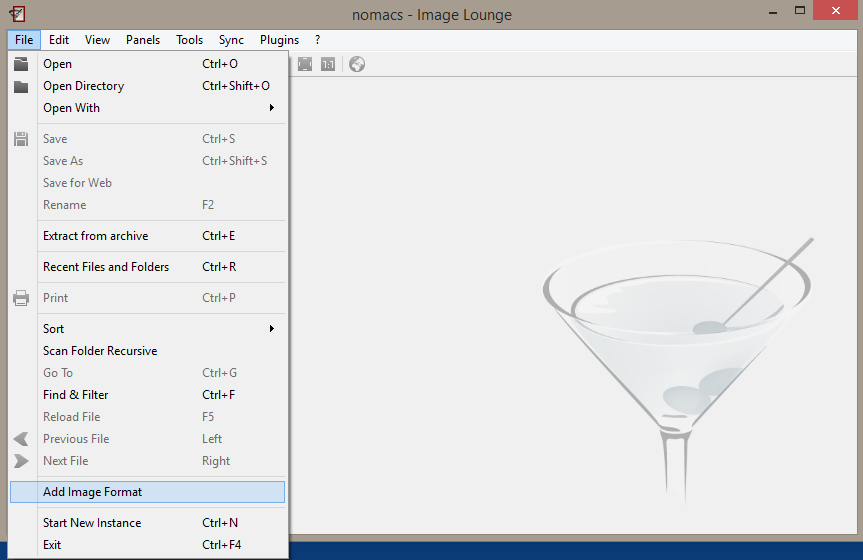The width and height of the screenshot is (863, 560).
Task: Click the 1:1 actual size toolbar icon
Action: (x=328, y=64)
